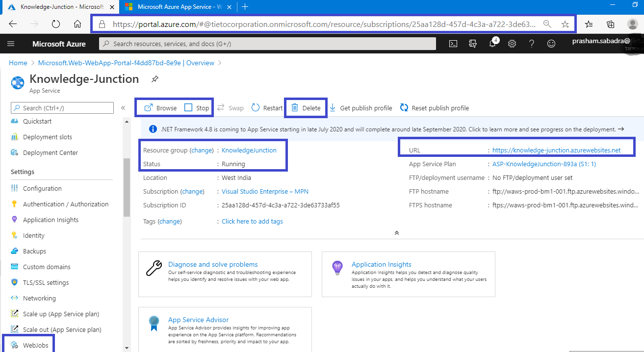Open knowledge-junction.azurewebsites.net URL
Viewport: 644px width, 352px height.
click(557, 150)
